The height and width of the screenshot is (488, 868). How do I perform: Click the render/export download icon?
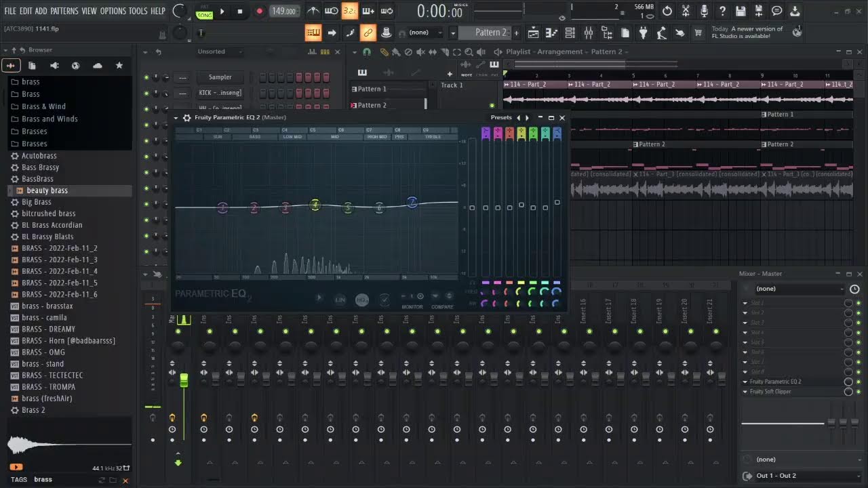click(795, 11)
